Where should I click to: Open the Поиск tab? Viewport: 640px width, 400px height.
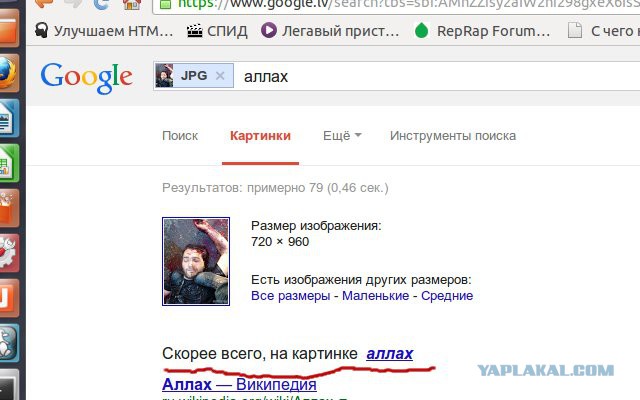point(180,136)
